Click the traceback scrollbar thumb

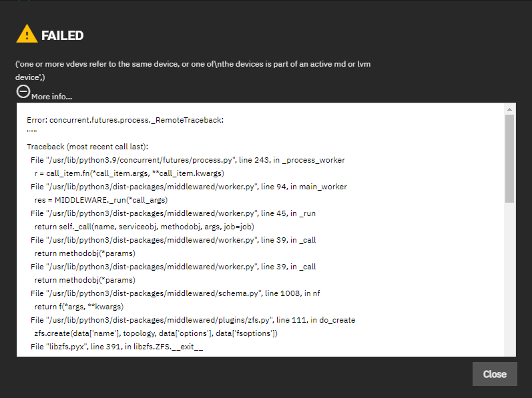[x=509, y=158]
